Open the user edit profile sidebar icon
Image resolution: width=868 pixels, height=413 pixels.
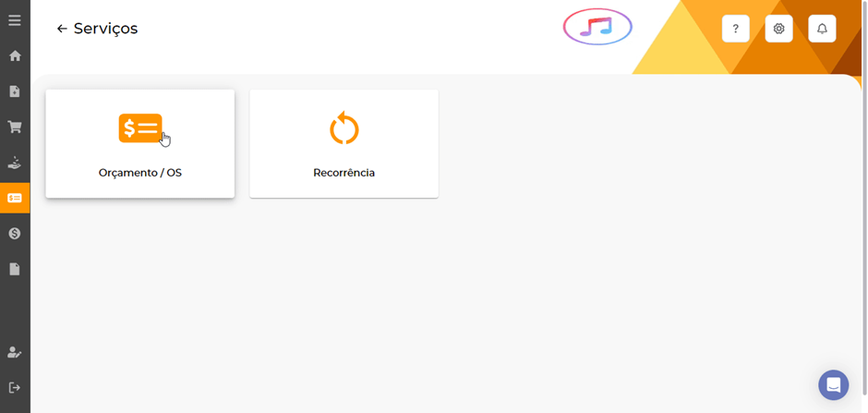[15, 353]
